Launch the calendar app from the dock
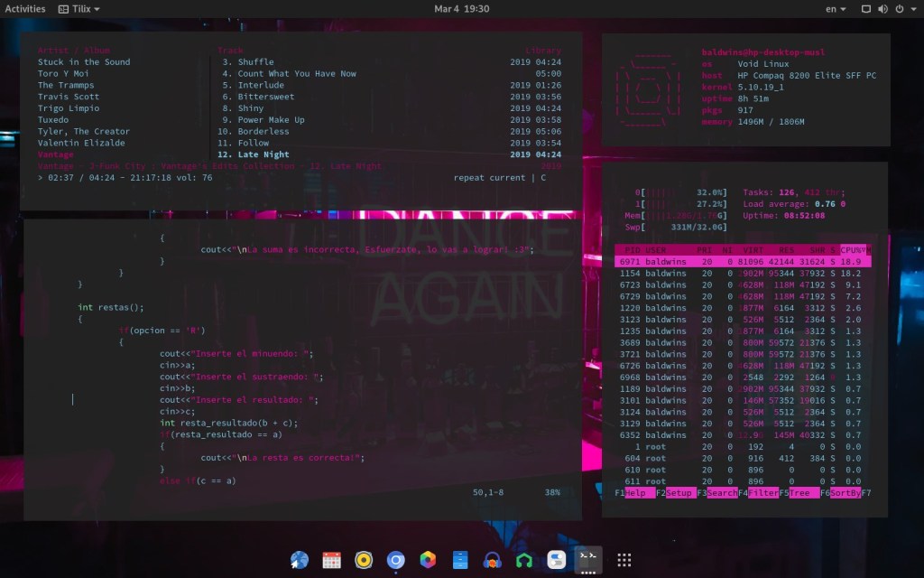The height and width of the screenshot is (578, 924). [x=331, y=560]
